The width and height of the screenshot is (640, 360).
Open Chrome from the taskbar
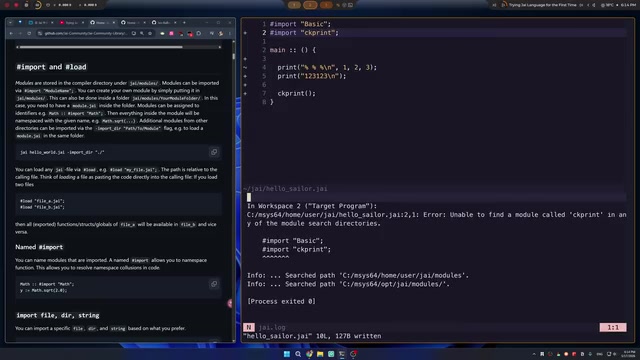(309, 354)
